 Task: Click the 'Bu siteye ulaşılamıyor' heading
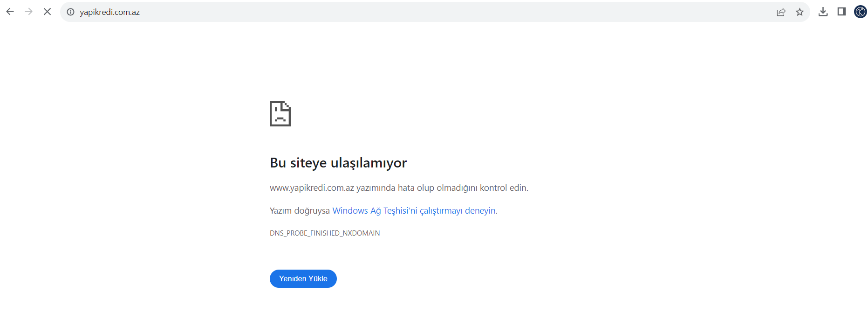click(338, 163)
